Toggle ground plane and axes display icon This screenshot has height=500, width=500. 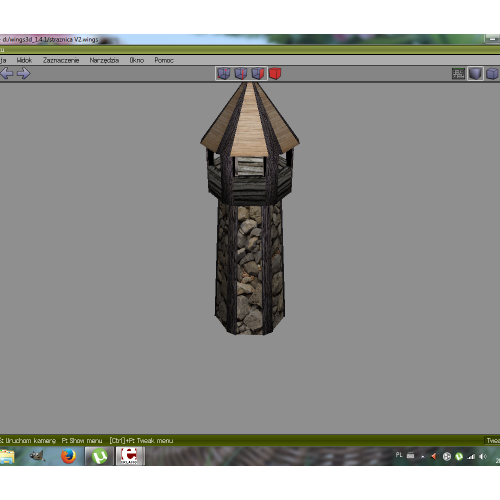click(458, 74)
